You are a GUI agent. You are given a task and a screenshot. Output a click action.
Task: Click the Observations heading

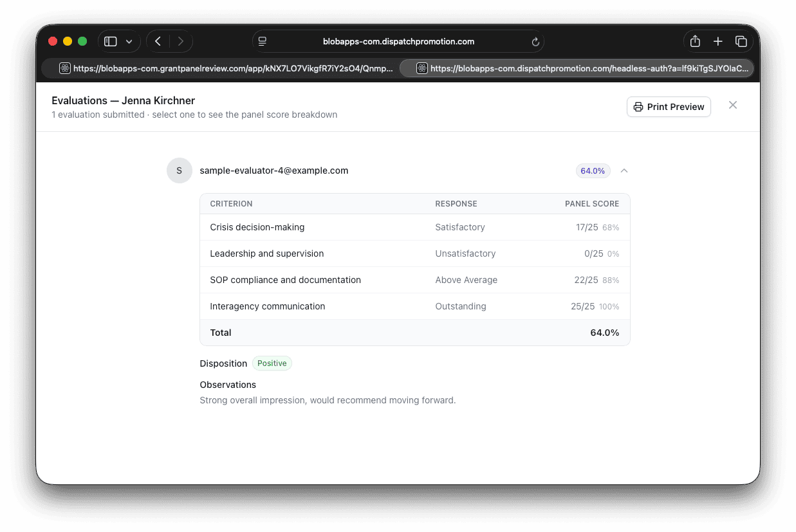tap(228, 385)
